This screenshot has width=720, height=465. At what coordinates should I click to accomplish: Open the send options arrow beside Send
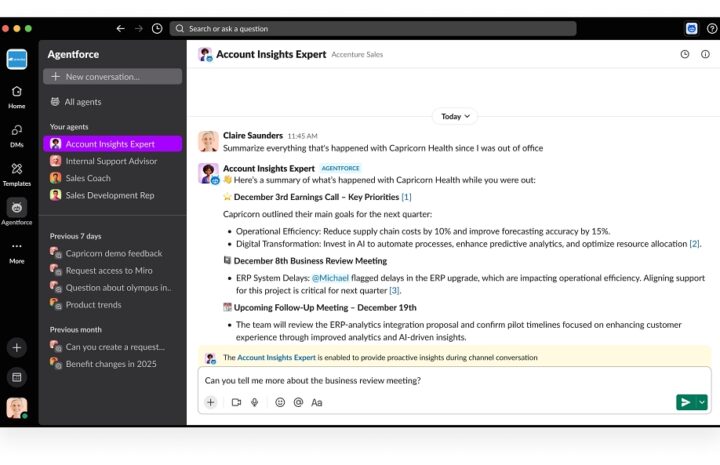click(x=702, y=402)
